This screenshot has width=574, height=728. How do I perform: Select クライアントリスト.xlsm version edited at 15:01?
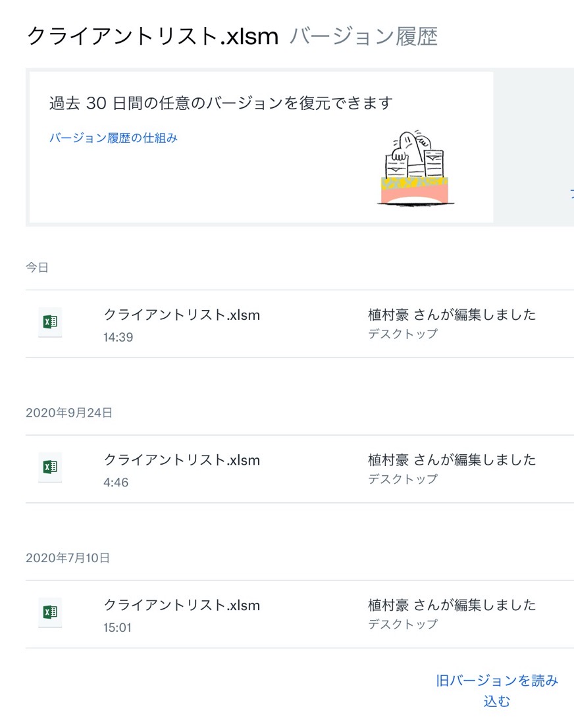[300, 614]
